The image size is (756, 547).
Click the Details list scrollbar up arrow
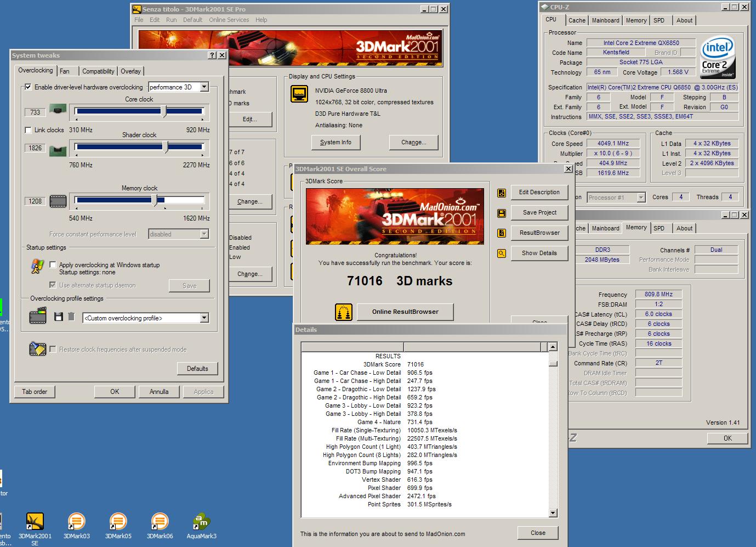553,347
